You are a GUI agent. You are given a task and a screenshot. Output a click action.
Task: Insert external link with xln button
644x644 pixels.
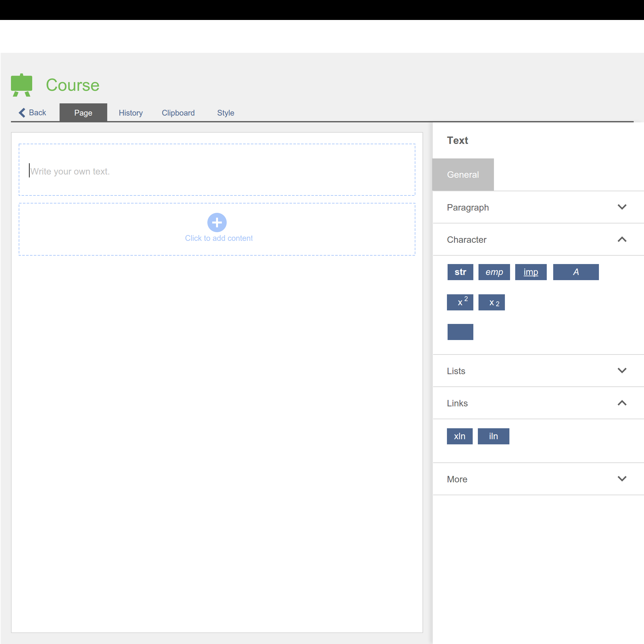(459, 436)
